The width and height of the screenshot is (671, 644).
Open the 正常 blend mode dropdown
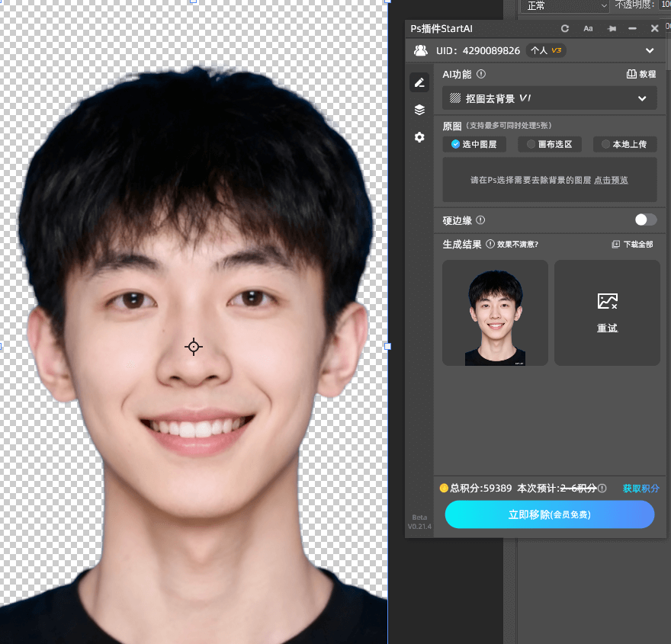click(564, 6)
